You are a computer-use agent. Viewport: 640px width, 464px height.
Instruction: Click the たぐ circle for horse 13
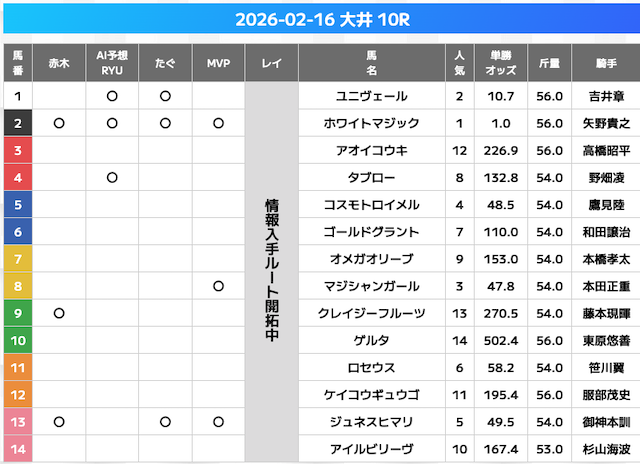pyautogui.click(x=165, y=421)
